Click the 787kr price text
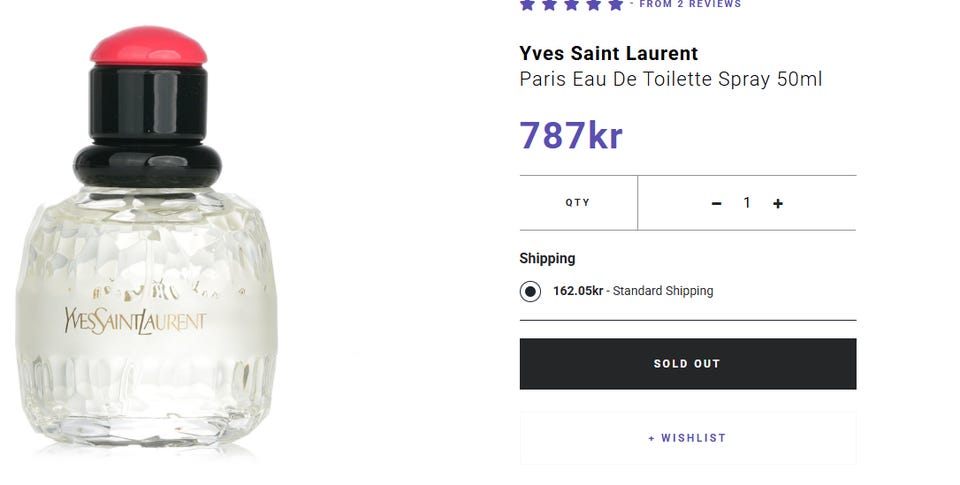 point(570,135)
